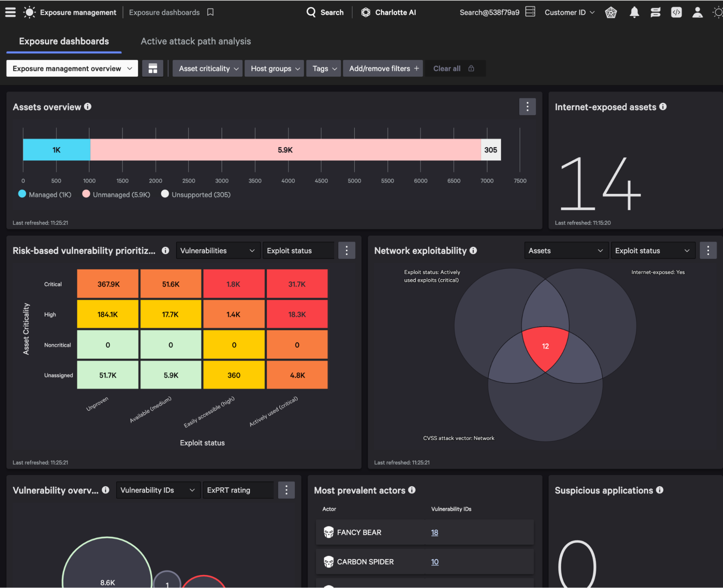Viewport: 723px width, 588px height.
Task: Open Vulnerability overview three-dot menu
Action: (x=286, y=490)
